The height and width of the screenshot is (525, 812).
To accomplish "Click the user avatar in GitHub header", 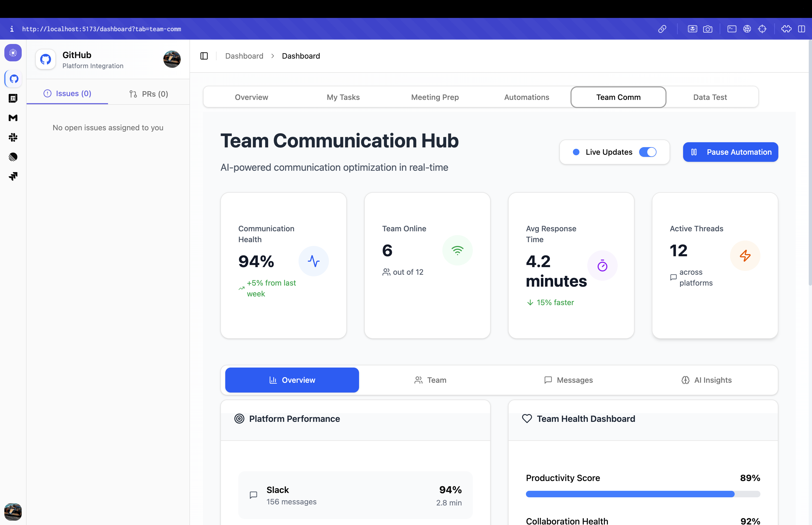I will point(172,59).
